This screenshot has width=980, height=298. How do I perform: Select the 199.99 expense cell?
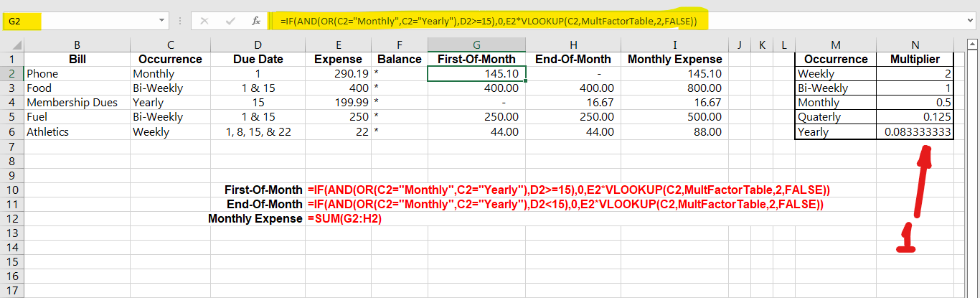pyautogui.click(x=339, y=103)
